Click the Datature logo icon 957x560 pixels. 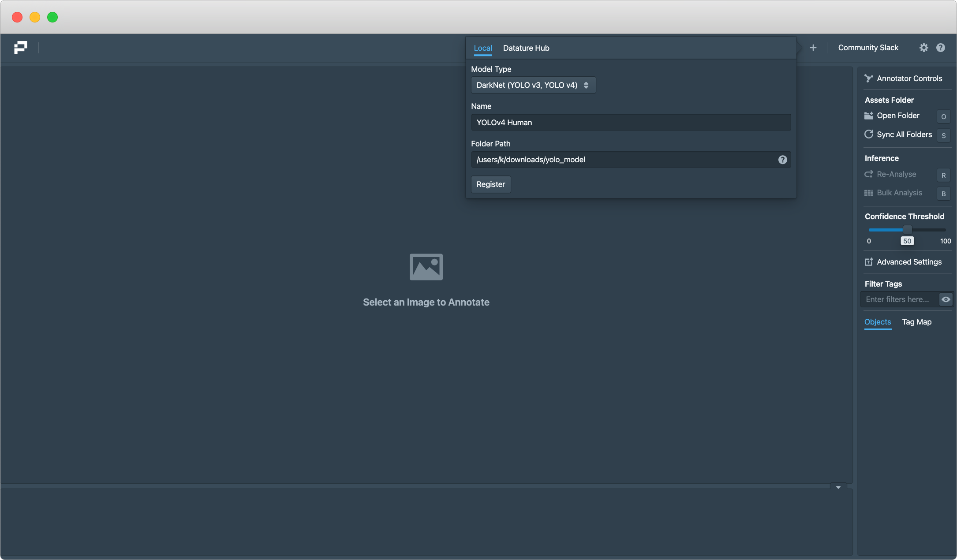(20, 48)
